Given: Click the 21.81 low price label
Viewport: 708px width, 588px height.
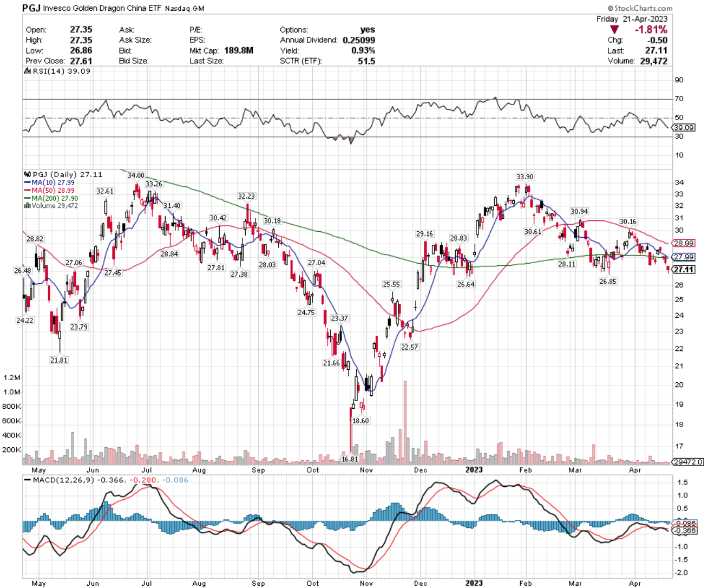Looking at the screenshot, I should click(x=59, y=360).
